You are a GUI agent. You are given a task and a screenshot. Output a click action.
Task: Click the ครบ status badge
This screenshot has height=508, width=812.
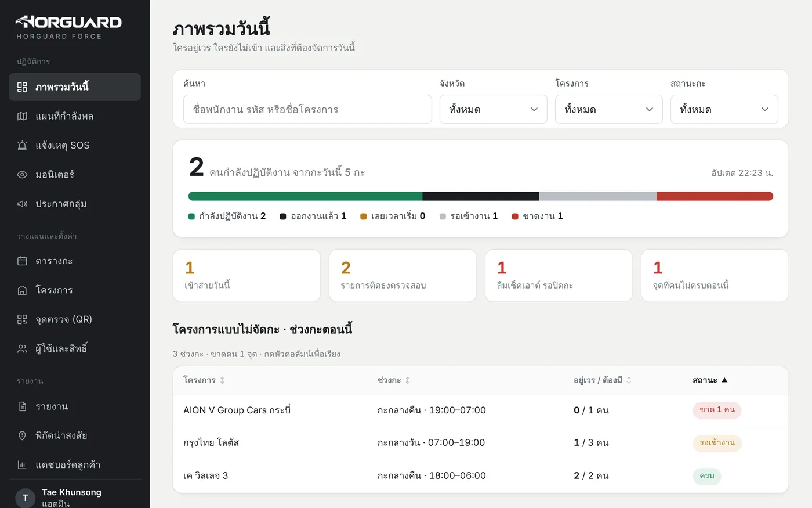point(707,476)
